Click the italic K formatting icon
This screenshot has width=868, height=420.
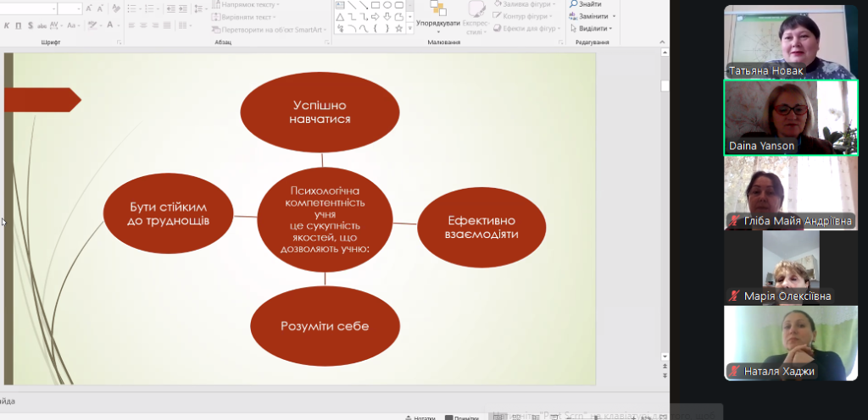[5, 25]
